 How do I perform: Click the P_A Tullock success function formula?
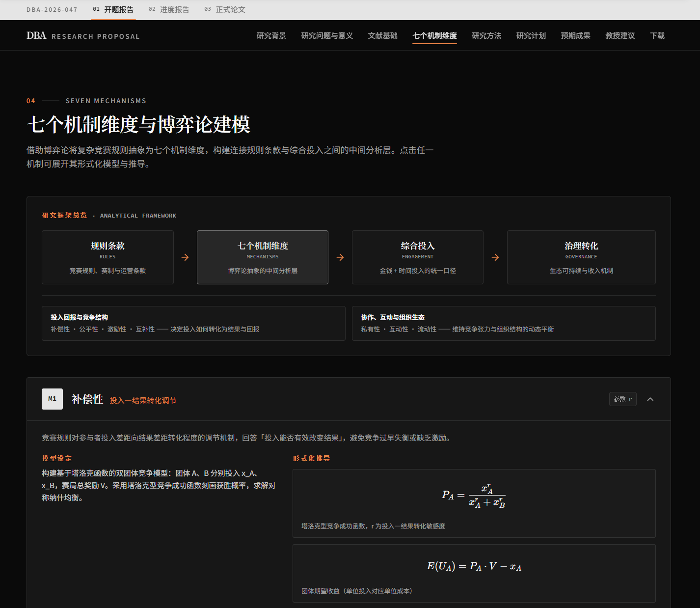(x=474, y=496)
